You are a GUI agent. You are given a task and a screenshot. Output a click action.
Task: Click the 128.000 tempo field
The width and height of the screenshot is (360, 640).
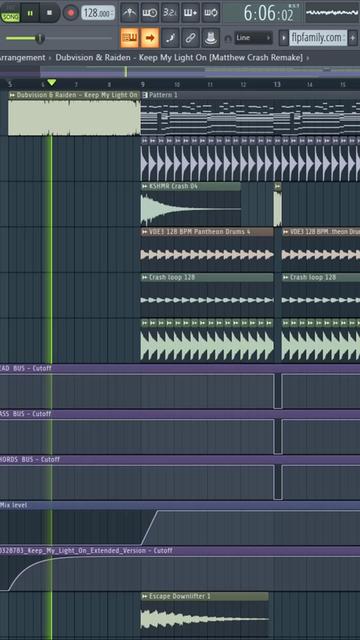point(98,13)
